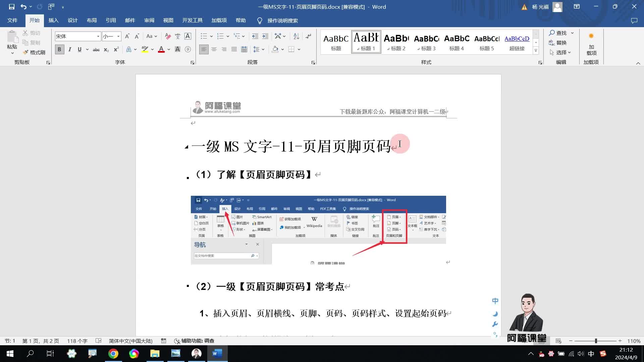Click the 替换 Replace button
The width and height of the screenshot is (644, 362).
[x=558, y=43]
